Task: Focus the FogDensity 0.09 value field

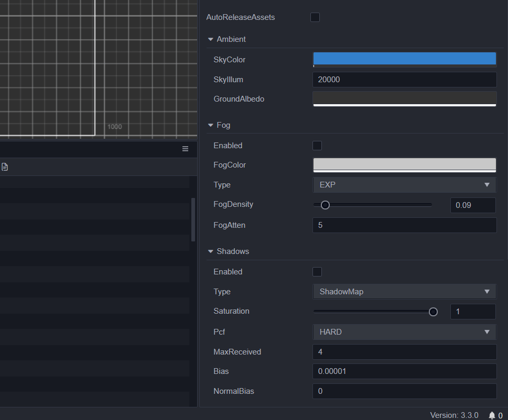Action: pos(473,205)
